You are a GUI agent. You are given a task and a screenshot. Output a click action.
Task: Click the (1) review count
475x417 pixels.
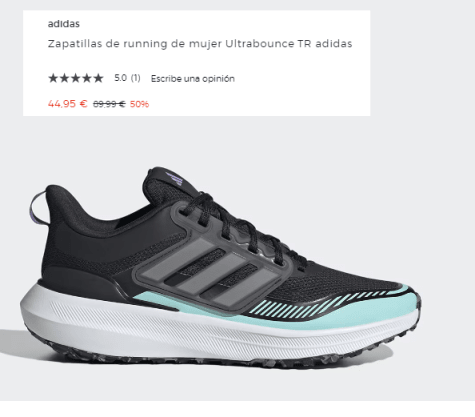[135, 78]
